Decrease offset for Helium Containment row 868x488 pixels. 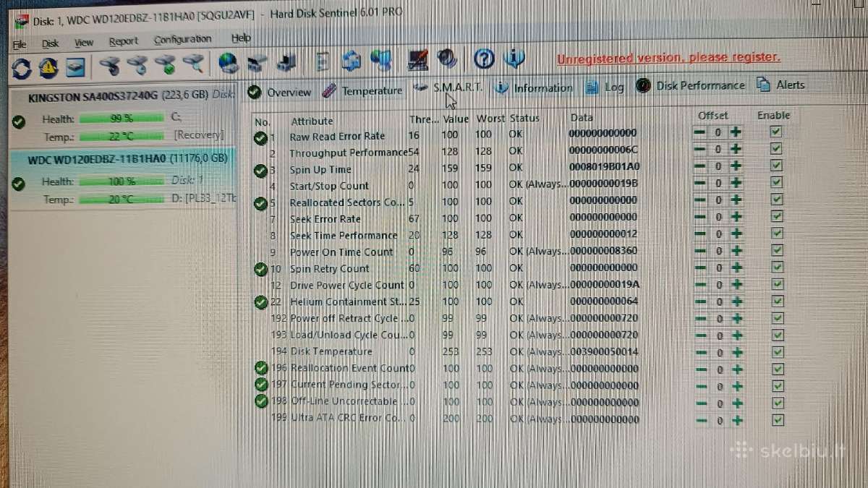700,302
